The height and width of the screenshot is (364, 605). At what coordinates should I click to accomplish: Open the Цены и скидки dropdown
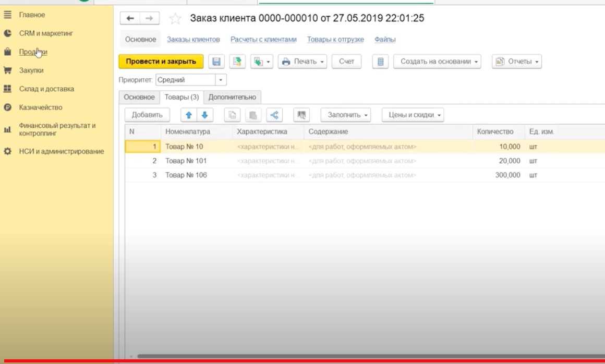click(x=413, y=115)
